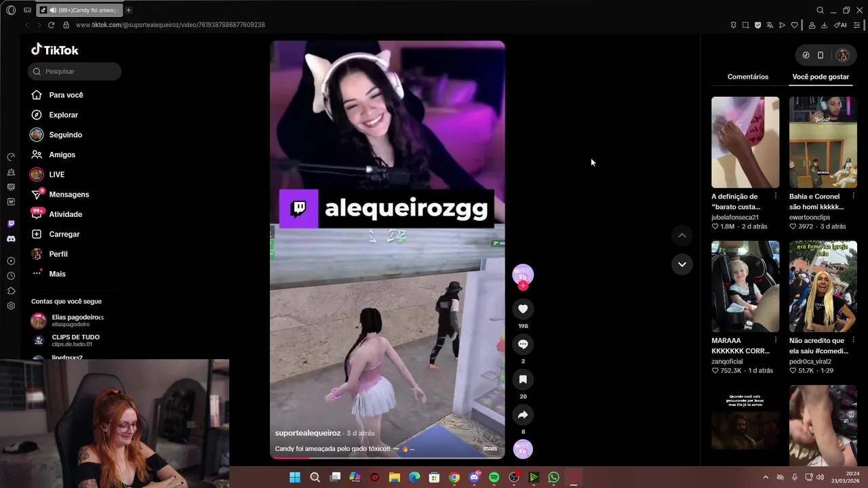Open Spotify from the Windows taskbar

[x=494, y=477]
